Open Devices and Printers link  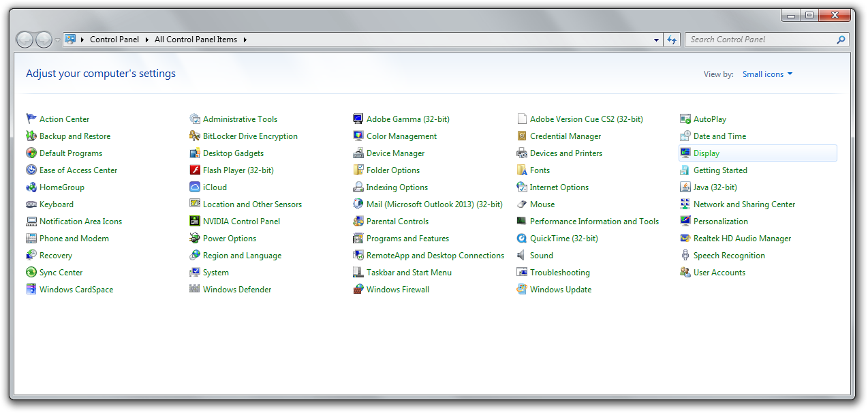566,153
